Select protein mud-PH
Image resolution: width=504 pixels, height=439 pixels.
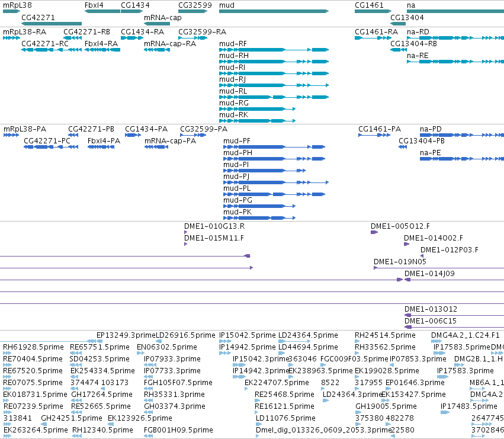click(x=274, y=159)
